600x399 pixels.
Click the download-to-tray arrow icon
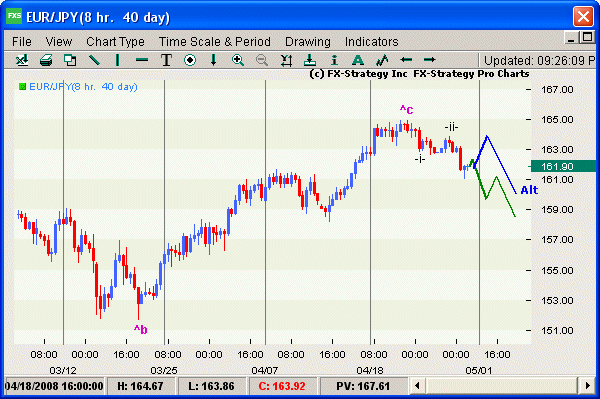point(310,60)
